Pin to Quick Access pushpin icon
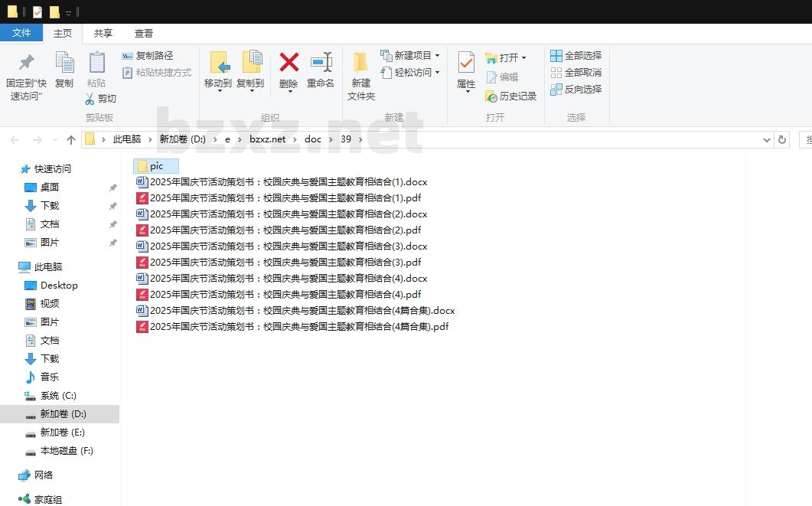This screenshot has height=506, width=812. (26, 63)
